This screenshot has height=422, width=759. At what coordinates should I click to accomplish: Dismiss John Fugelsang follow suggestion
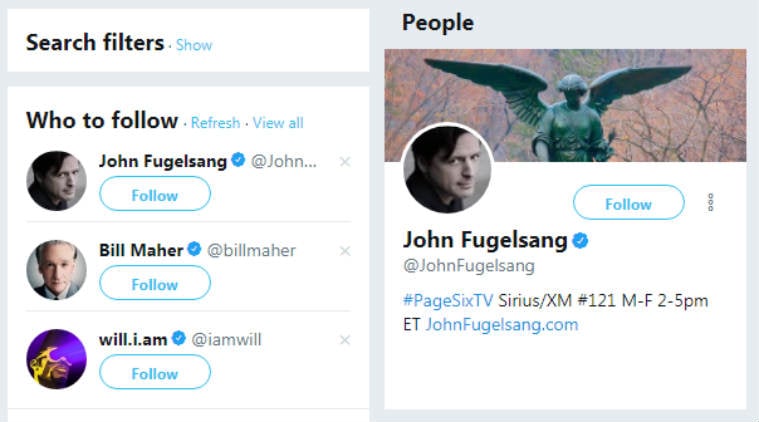tap(345, 161)
